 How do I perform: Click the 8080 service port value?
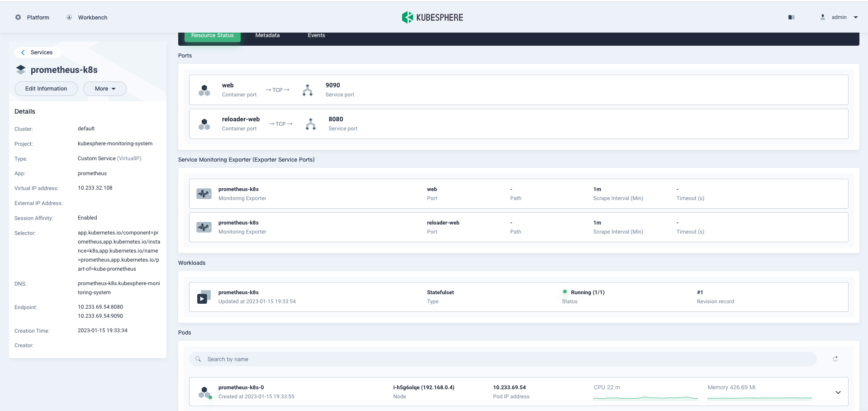tap(336, 119)
